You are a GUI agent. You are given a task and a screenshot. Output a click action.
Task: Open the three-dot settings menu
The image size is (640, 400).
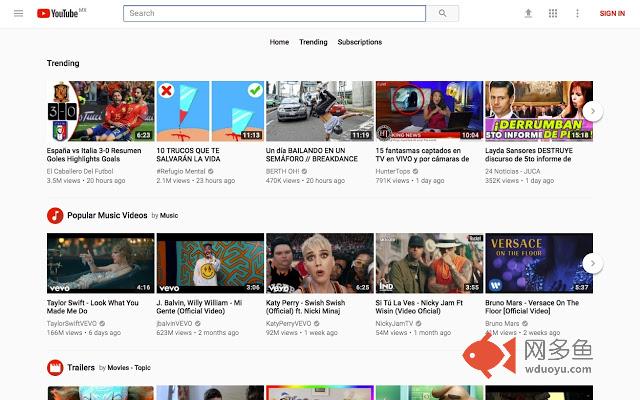(577, 13)
